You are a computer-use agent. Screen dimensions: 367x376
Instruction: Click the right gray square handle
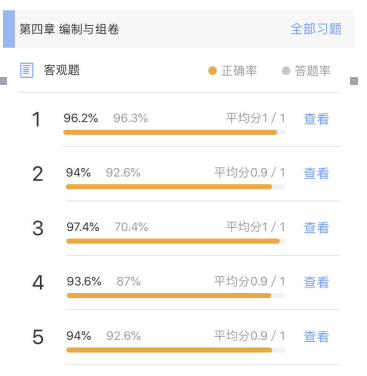click(x=354, y=81)
